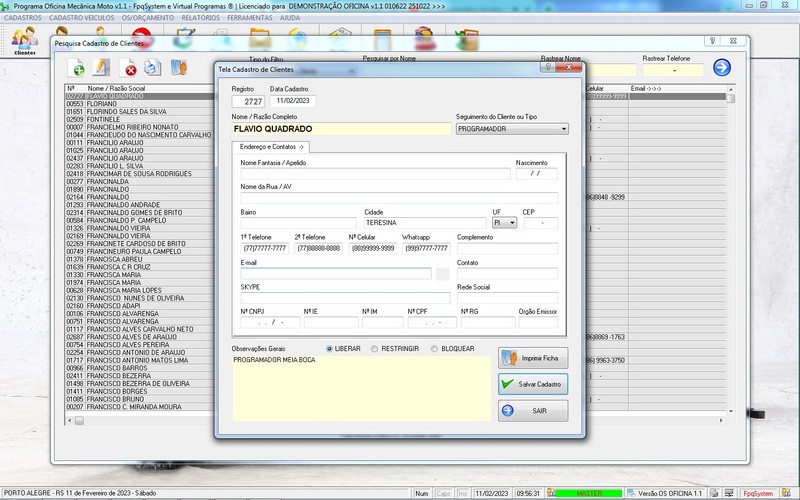Click the Nº Celular field
The width and height of the screenshot is (800, 500).
click(x=372, y=248)
